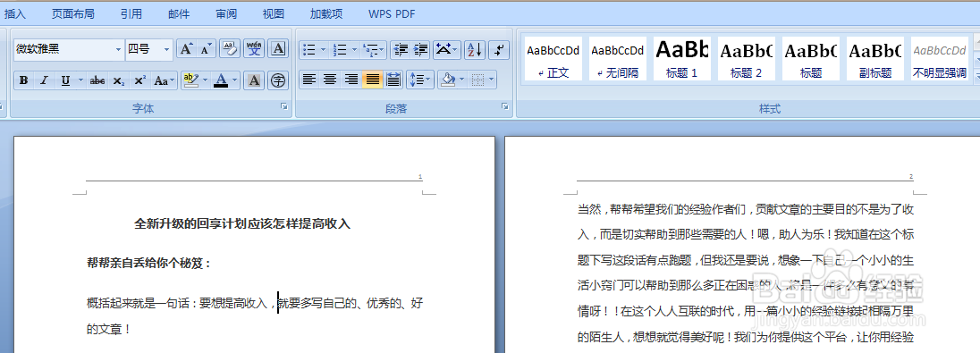Toggle gray character shading (shaded A)
Screen dimensions: 980x353
coord(253,80)
